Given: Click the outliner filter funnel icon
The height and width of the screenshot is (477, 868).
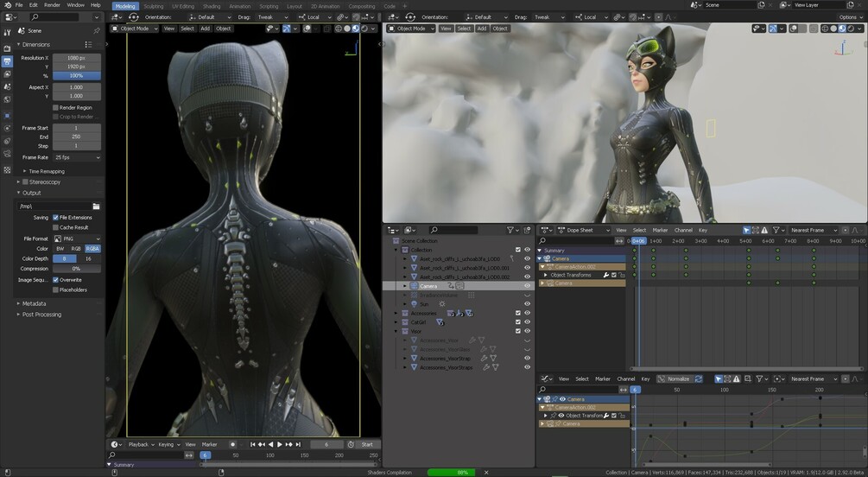Looking at the screenshot, I should [510, 230].
